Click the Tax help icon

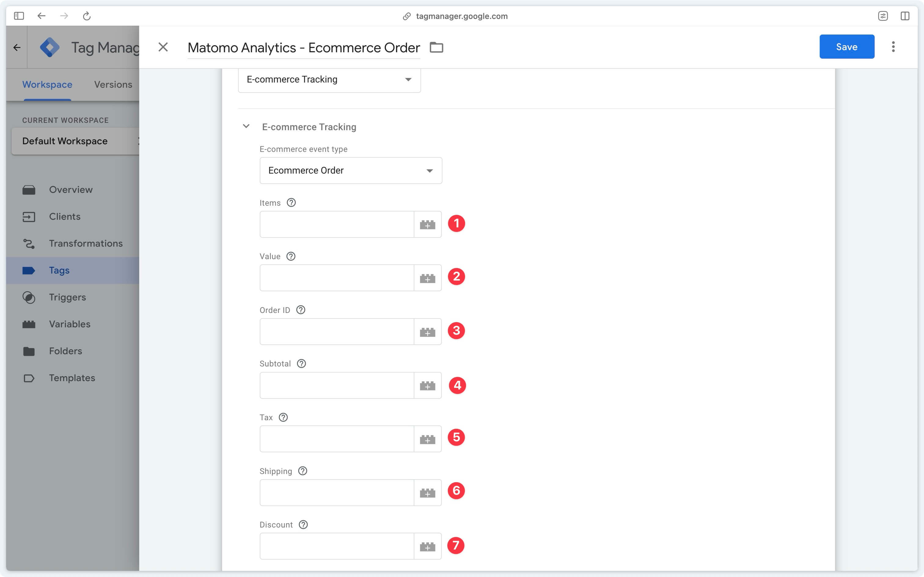pyautogui.click(x=283, y=417)
